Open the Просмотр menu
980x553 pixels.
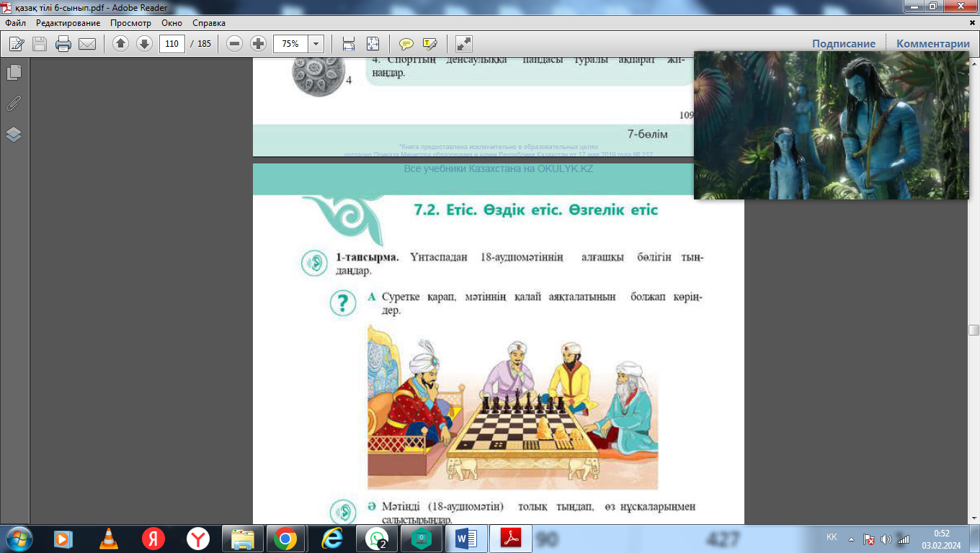130,23
